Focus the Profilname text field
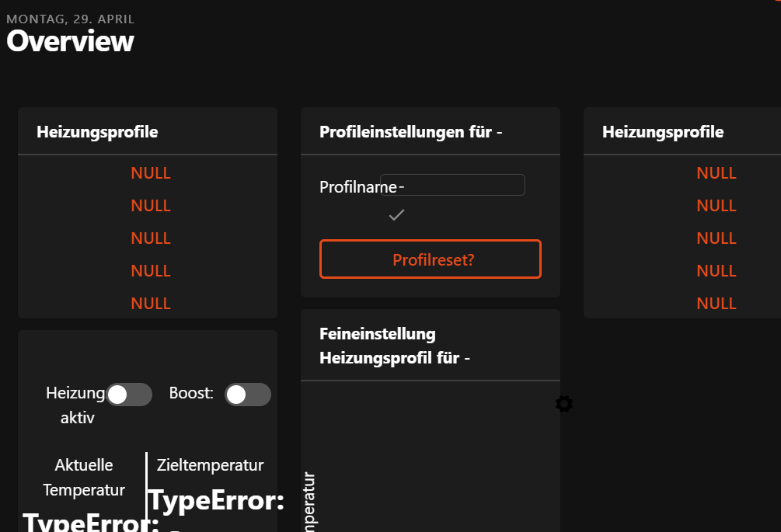 462,185
